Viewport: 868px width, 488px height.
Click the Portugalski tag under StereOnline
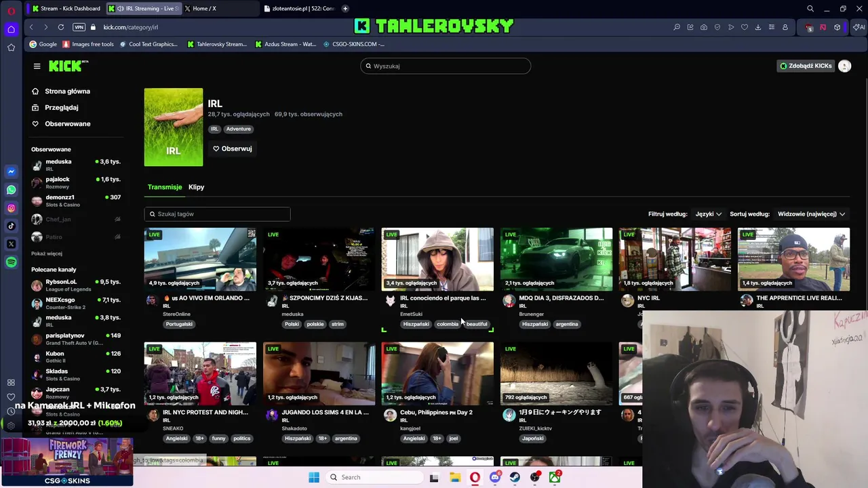click(x=179, y=324)
